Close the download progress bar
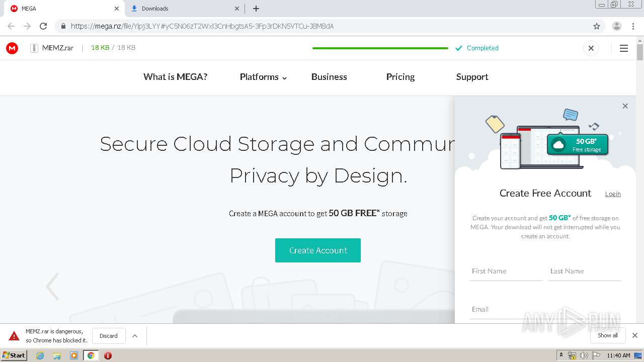644x362 pixels. pos(591,48)
